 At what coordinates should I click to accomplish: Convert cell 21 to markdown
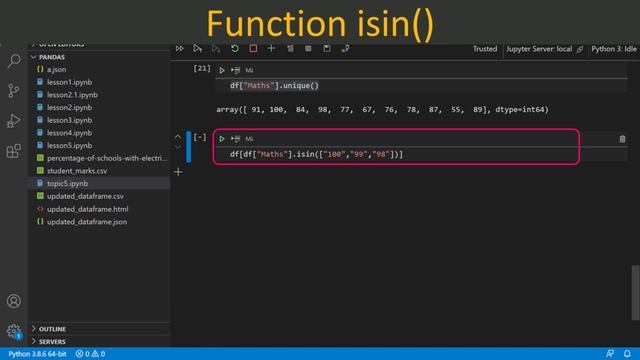249,70
